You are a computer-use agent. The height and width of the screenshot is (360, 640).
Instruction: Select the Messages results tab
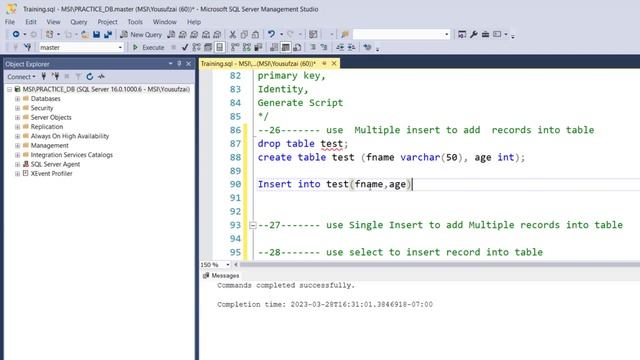coord(221,276)
